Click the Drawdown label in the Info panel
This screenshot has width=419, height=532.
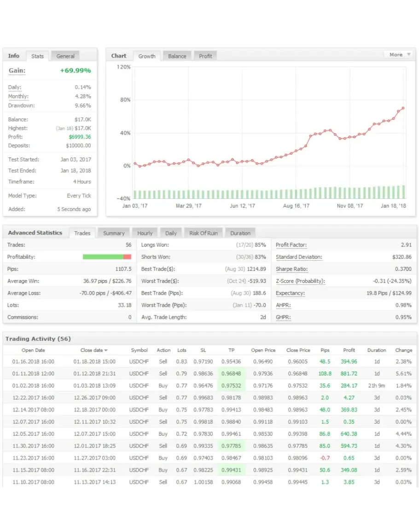tap(21, 105)
